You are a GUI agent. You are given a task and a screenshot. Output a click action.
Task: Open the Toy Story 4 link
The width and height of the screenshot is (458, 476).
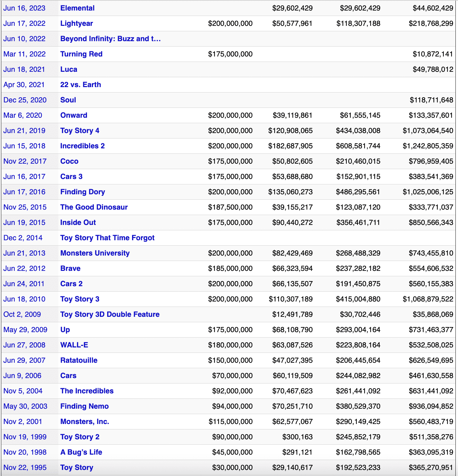coord(80,131)
